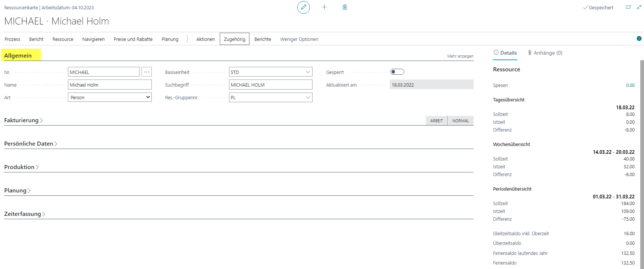The width and height of the screenshot is (644, 269).
Task: Expand the Fakturierung section
Action: pyautogui.click(x=23, y=120)
